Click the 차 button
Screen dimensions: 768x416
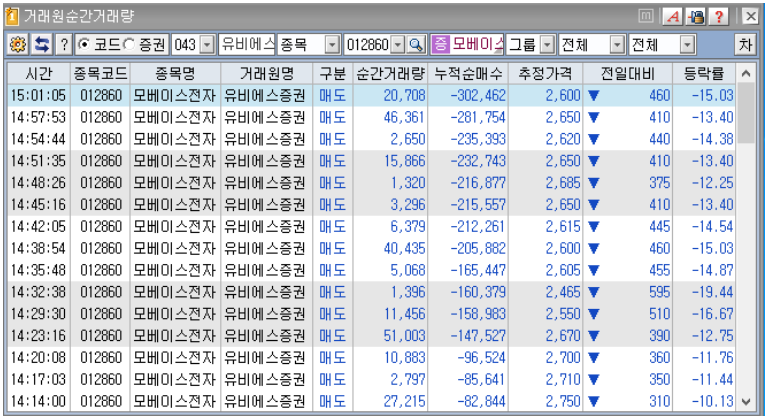point(745,45)
